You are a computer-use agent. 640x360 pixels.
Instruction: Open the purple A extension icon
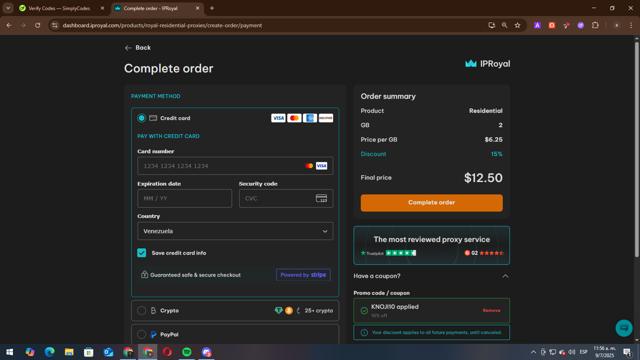(x=537, y=25)
